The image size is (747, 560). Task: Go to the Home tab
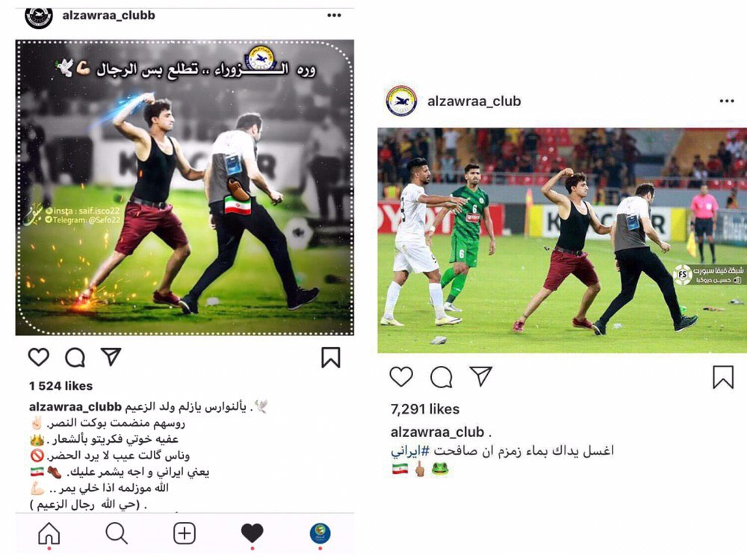[x=49, y=533]
